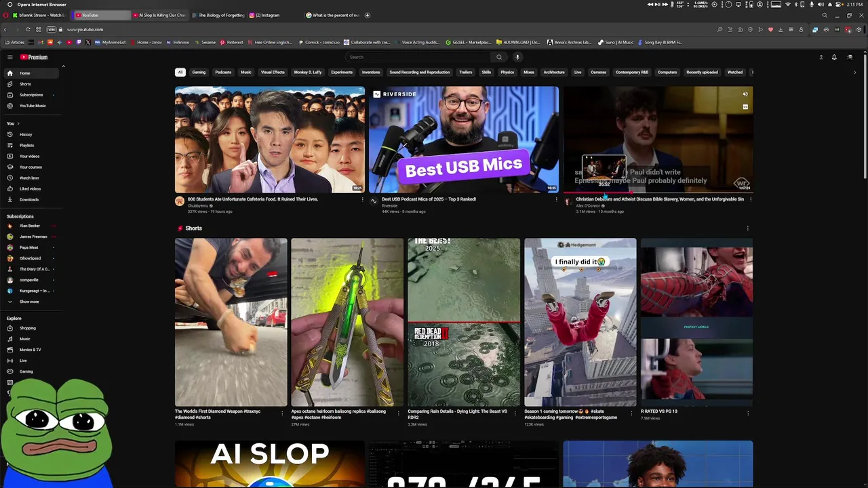This screenshot has width=868, height=488.
Task: Open a new browser tab with plus
Action: pos(368,15)
